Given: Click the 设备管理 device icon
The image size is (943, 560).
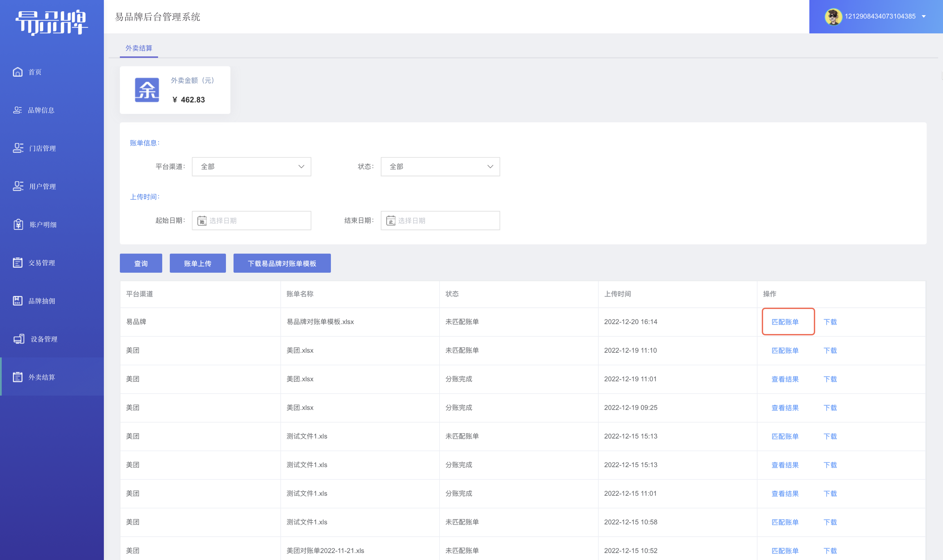Looking at the screenshot, I should [x=19, y=339].
